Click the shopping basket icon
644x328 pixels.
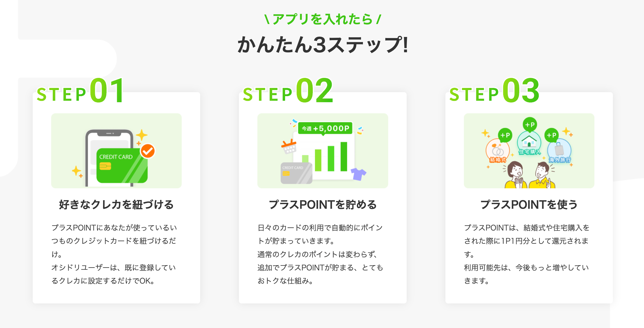click(x=289, y=147)
